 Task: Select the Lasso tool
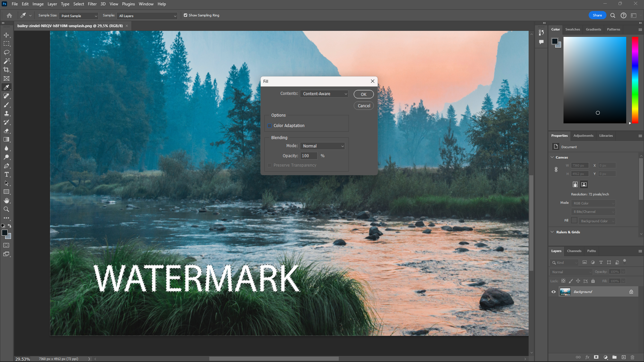[6, 52]
